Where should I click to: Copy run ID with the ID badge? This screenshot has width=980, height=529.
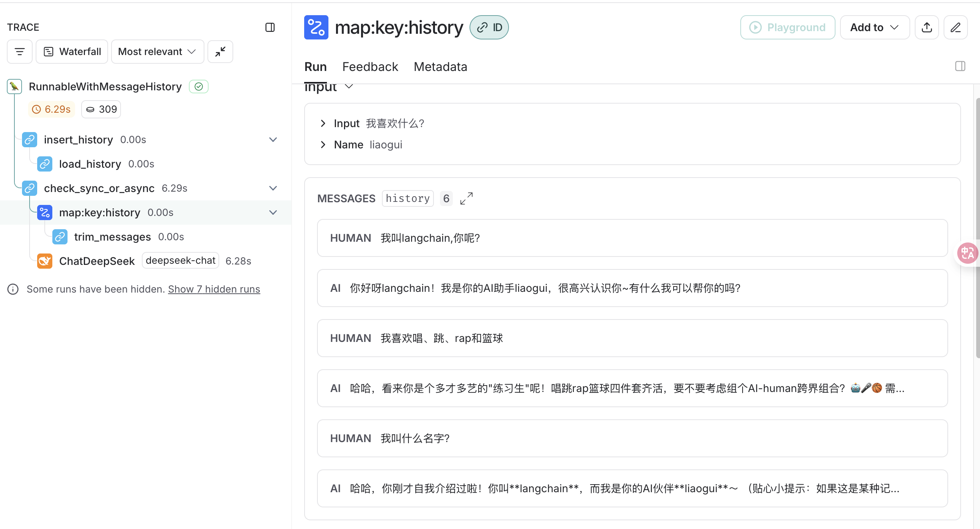point(489,27)
